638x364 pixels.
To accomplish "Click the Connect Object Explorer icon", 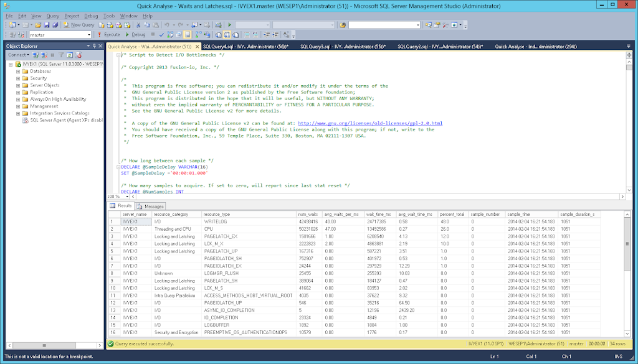I will coord(36,55).
